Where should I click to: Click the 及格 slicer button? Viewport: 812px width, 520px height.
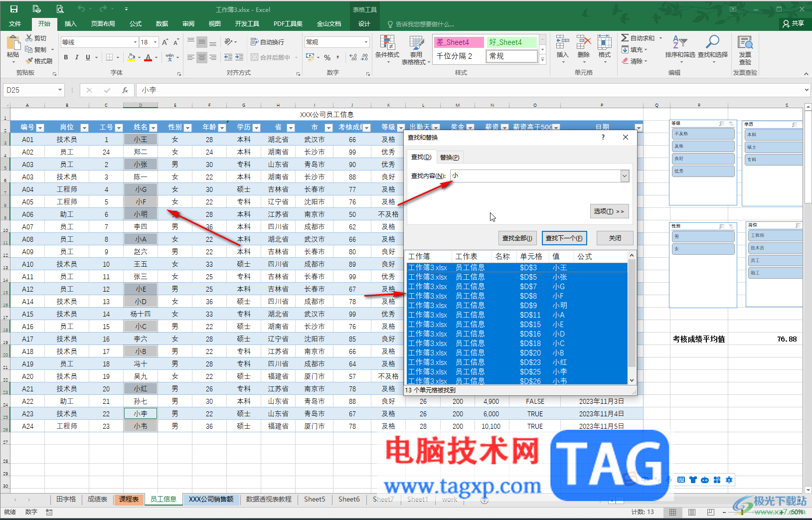tap(704, 146)
